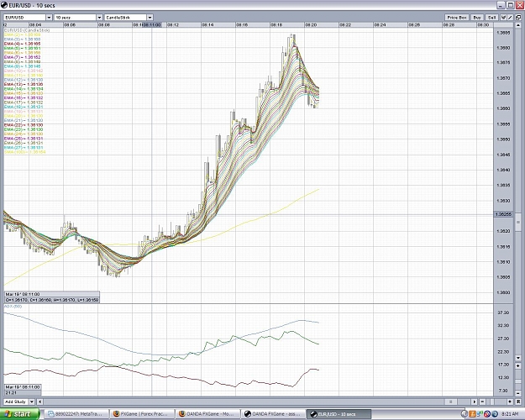
Task: Click the EUR/USD (CandleStick) chart label
Action: pos(27,30)
